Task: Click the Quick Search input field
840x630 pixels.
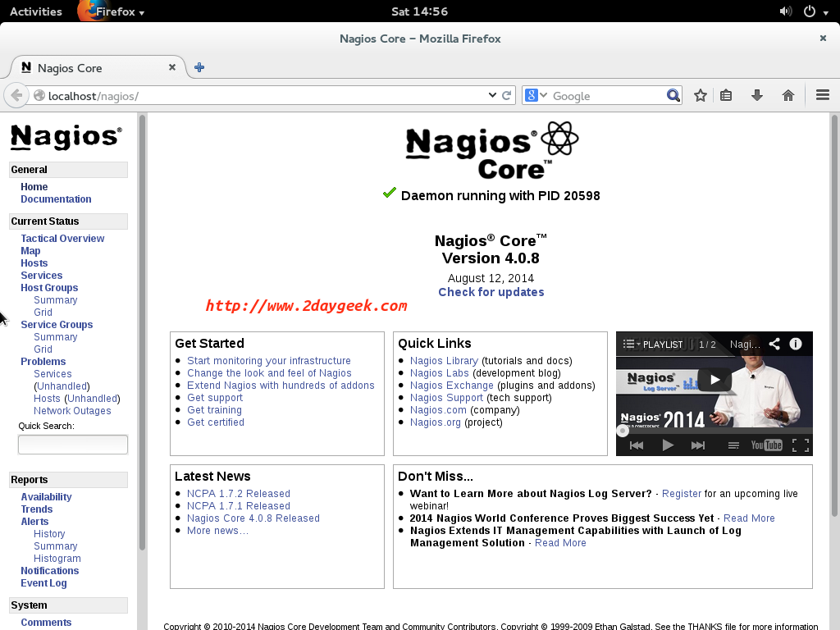Action: click(x=73, y=444)
